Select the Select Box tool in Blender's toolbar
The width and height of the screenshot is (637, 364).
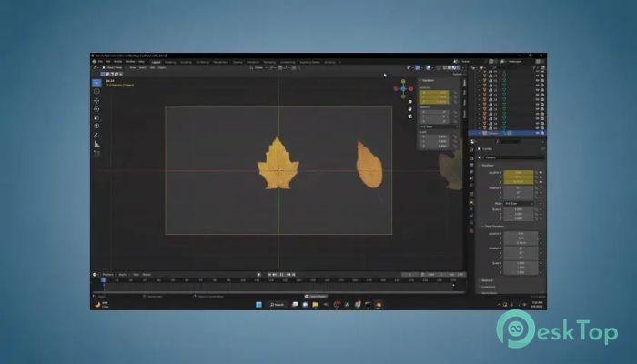tap(96, 84)
